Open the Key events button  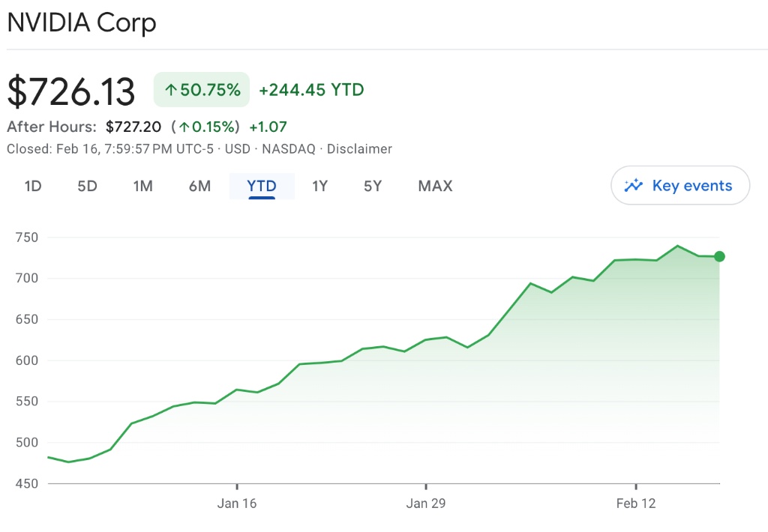point(680,185)
